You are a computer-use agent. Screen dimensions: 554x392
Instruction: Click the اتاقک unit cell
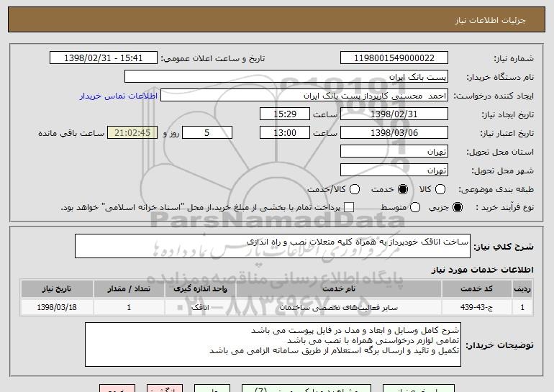click(200, 307)
